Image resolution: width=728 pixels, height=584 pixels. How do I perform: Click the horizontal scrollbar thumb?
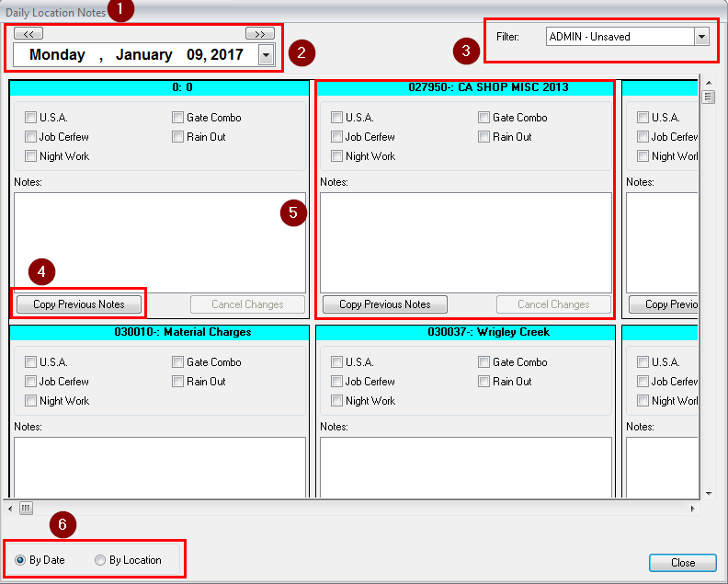click(26, 508)
